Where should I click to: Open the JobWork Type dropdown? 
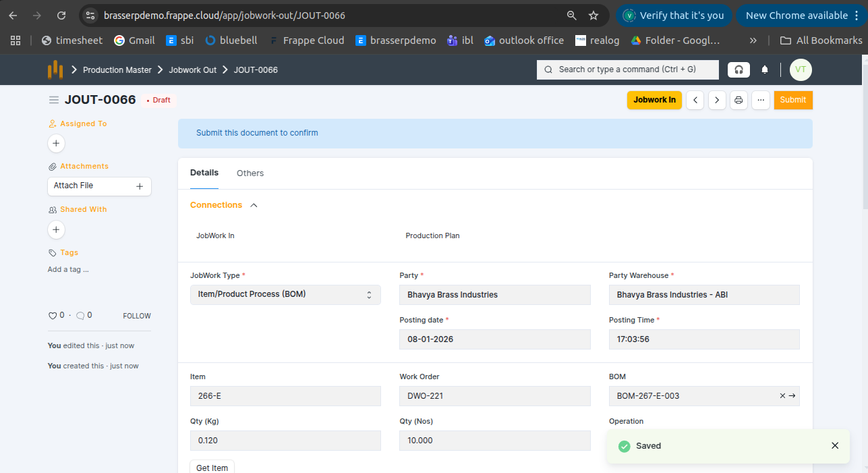click(x=285, y=295)
